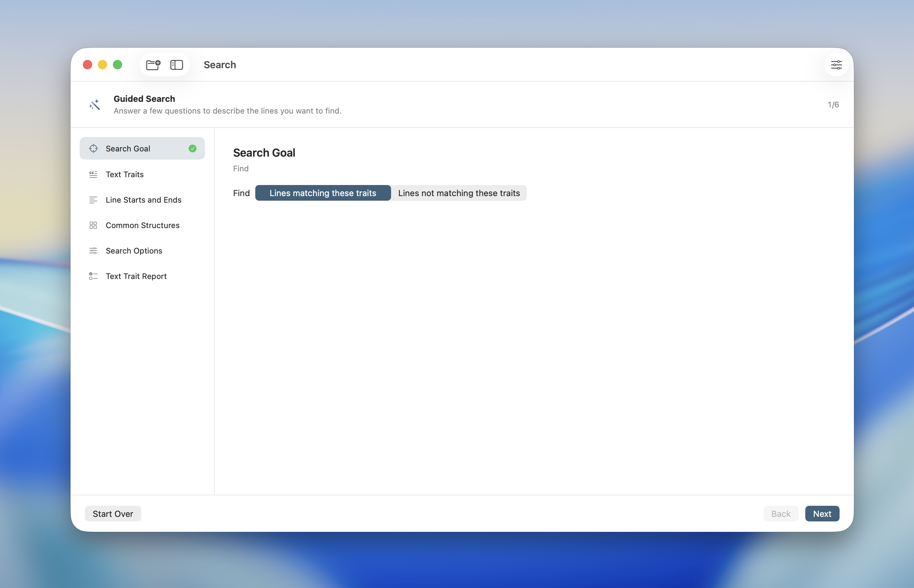This screenshot has width=914, height=588.
Task: Open the Line Starts and Ends step
Action: tap(142, 200)
